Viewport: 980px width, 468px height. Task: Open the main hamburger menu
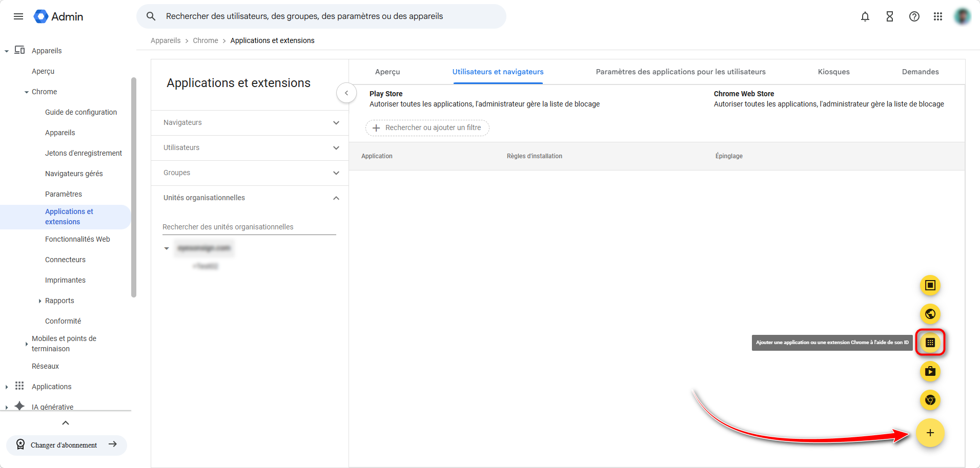[x=18, y=16]
